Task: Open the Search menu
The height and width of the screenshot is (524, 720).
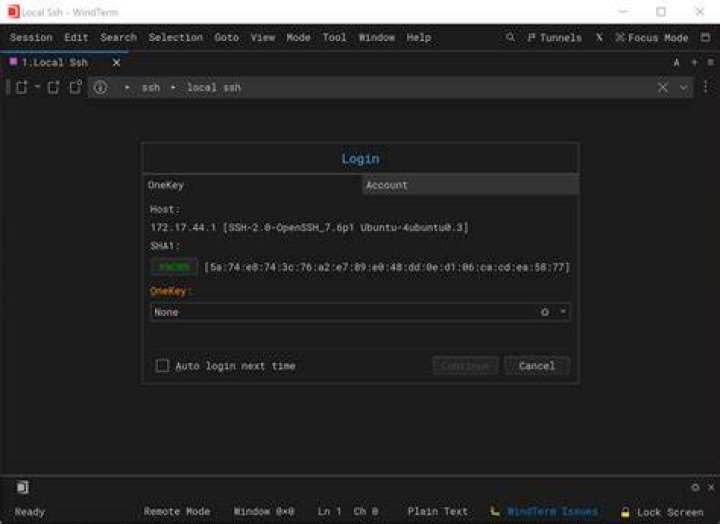Action: [118, 38]
